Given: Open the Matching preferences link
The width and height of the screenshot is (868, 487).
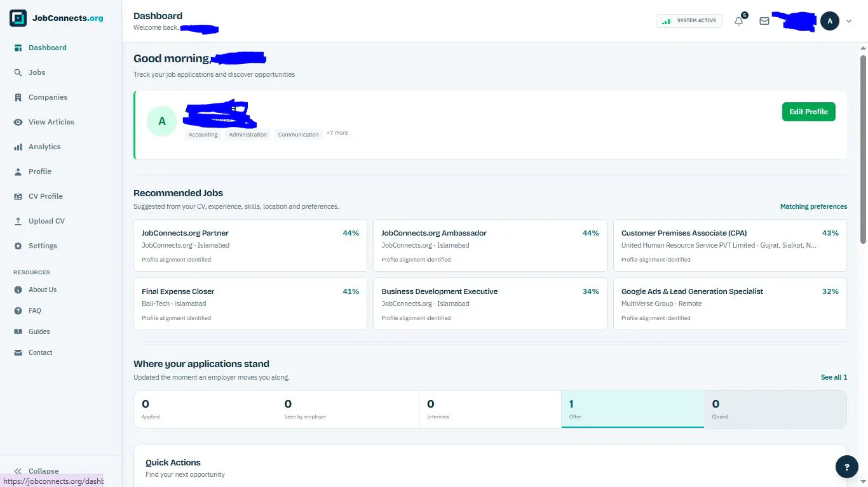Looking at the screenshot, I should (x=813, y=206).
